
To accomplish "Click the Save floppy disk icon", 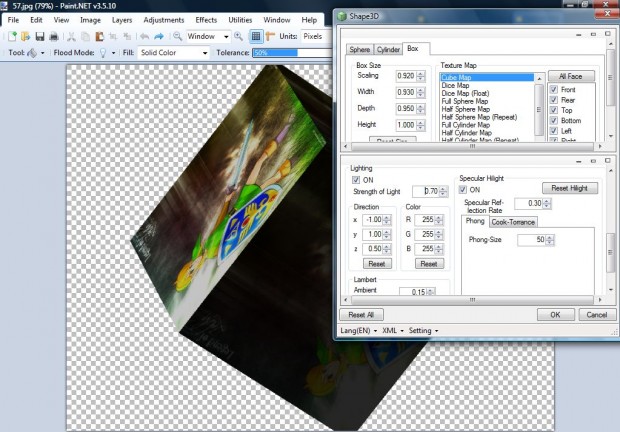I will 40,36.
